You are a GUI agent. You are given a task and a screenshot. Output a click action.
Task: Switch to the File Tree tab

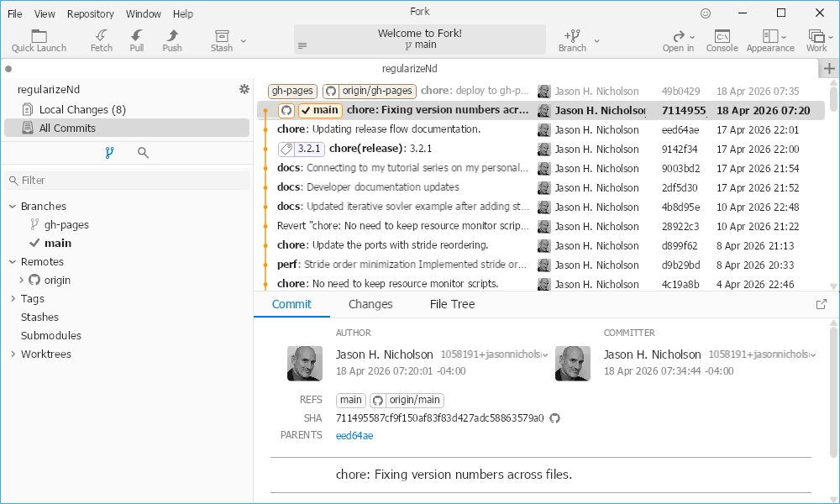452,304
